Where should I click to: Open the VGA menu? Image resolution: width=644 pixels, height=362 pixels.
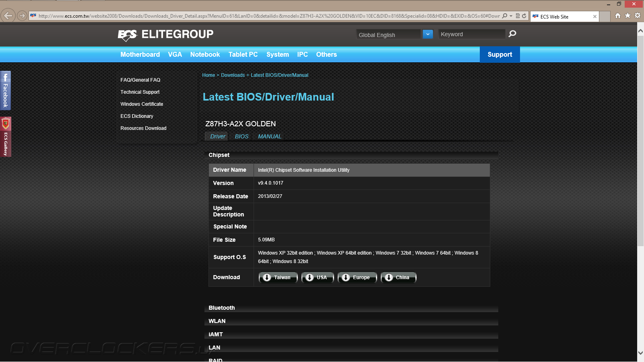pyautogui.click(x=175, y=55)
